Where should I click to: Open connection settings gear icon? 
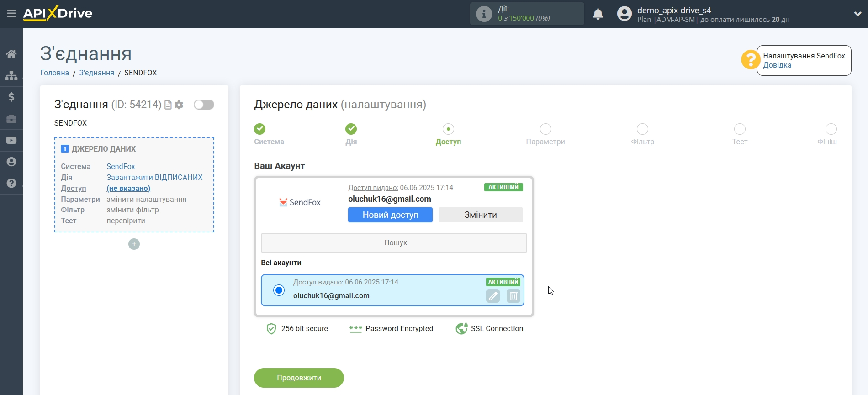click(x=179, y=105)
